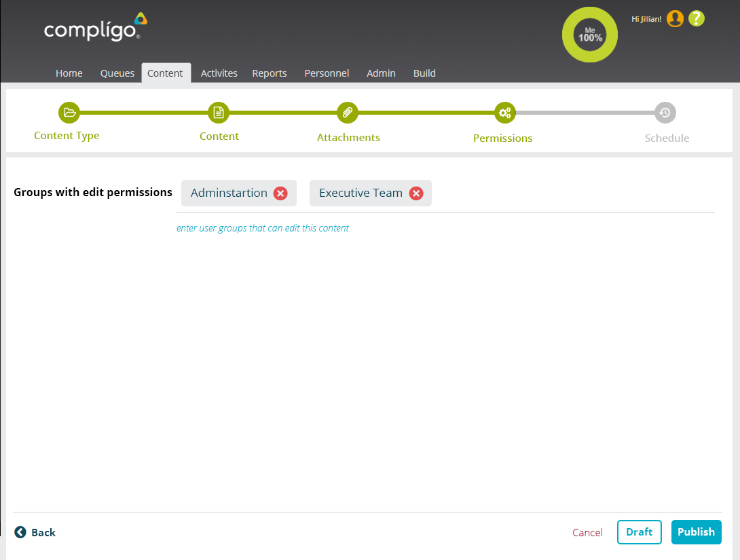The image size is (740, 560).
Task: Open the Home tab
Action: pos(69,73)
